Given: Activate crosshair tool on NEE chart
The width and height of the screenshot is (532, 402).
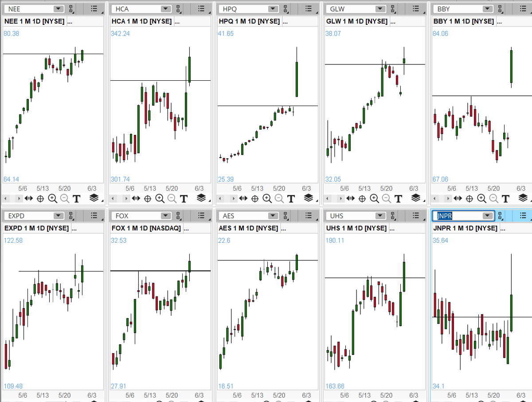Looking at the screenshot, I should 40,198.
